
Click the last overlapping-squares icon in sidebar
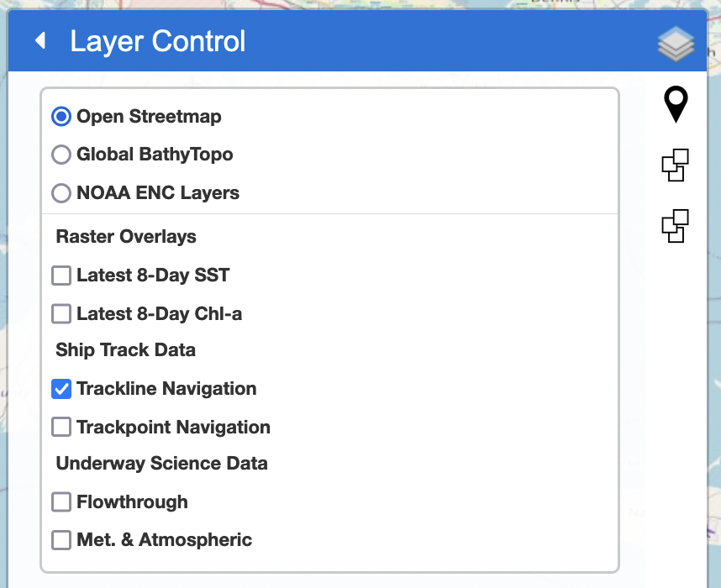676,226
